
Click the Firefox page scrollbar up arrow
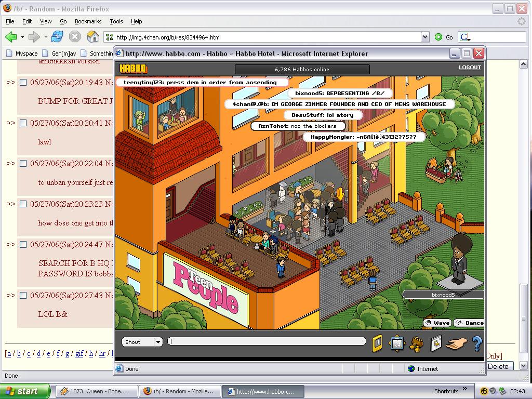524,64
